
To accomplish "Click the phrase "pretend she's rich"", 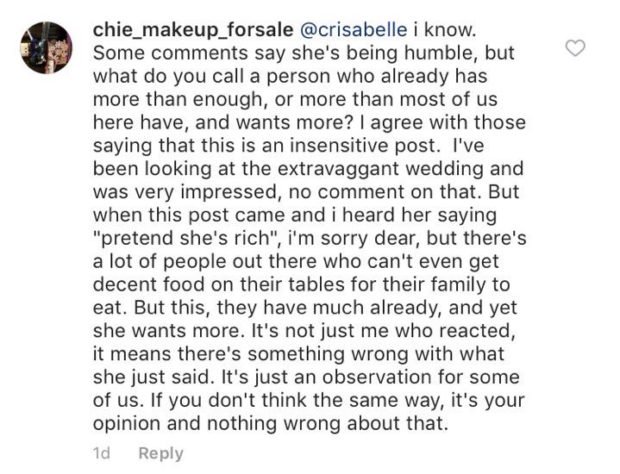I will click(181, 238).
